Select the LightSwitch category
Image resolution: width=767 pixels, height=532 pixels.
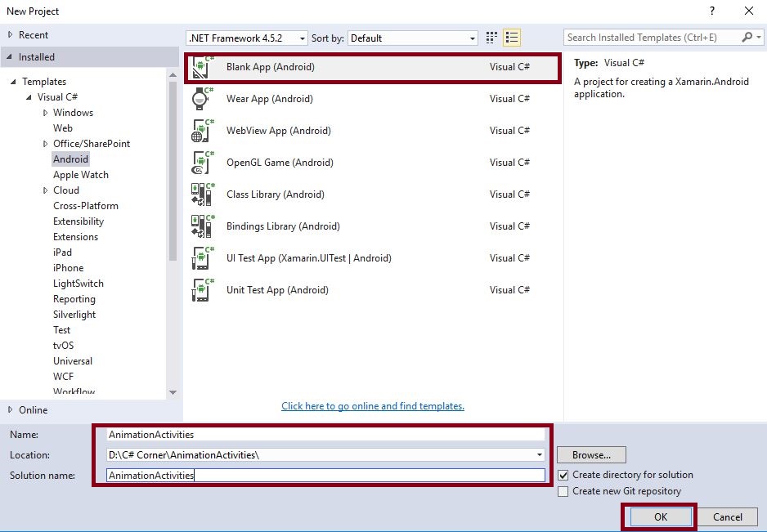click(x=78, y=284)
